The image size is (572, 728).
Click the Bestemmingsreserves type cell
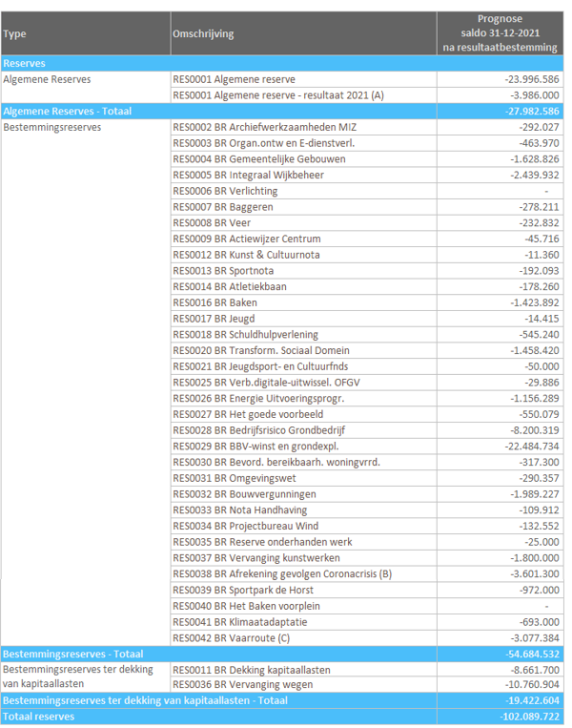pos(51,127)
